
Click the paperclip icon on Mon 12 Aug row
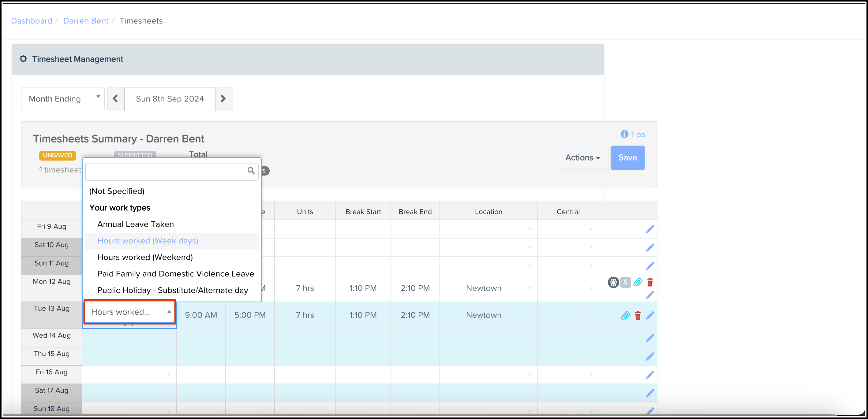tap(638, 282)
